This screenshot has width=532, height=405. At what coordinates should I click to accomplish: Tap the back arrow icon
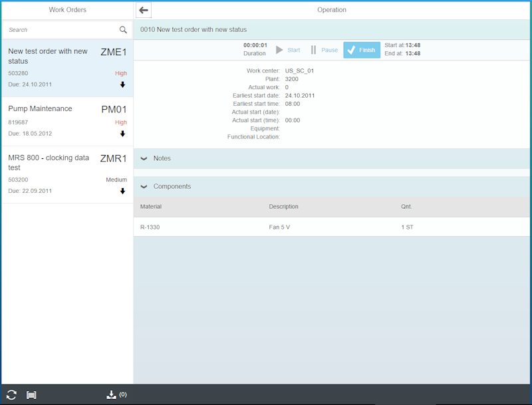143,10
